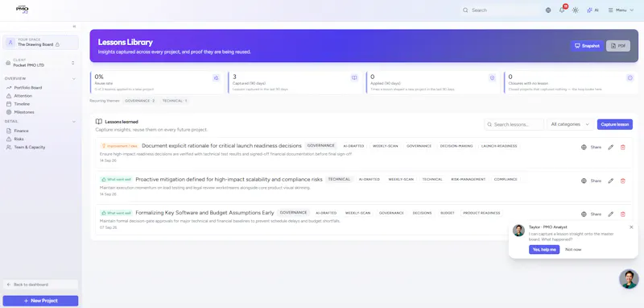Click the Capture lesson button
Image resolution: width=644 pixels, height=308 pixels.
click(x=615, y=125)
